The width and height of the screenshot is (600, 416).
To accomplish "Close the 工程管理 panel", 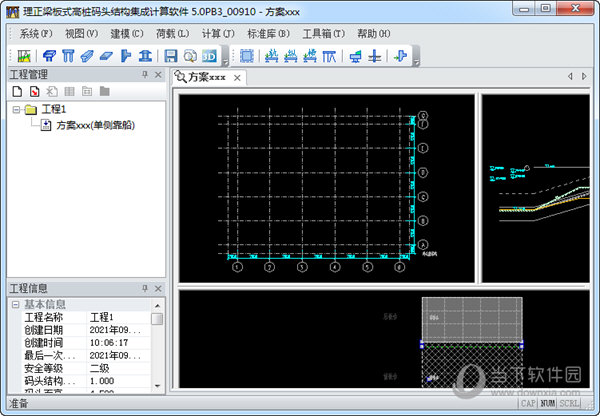I will 158,75.
